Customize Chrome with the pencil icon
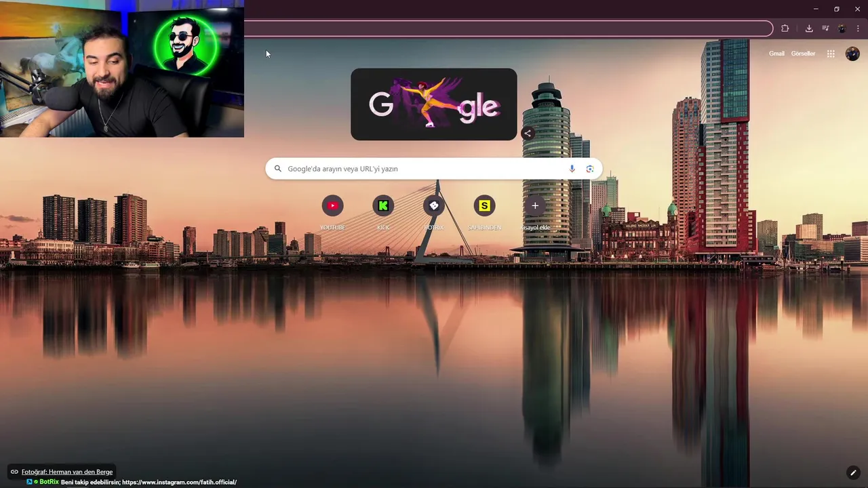Screen dimensions: 868x488 853,472
